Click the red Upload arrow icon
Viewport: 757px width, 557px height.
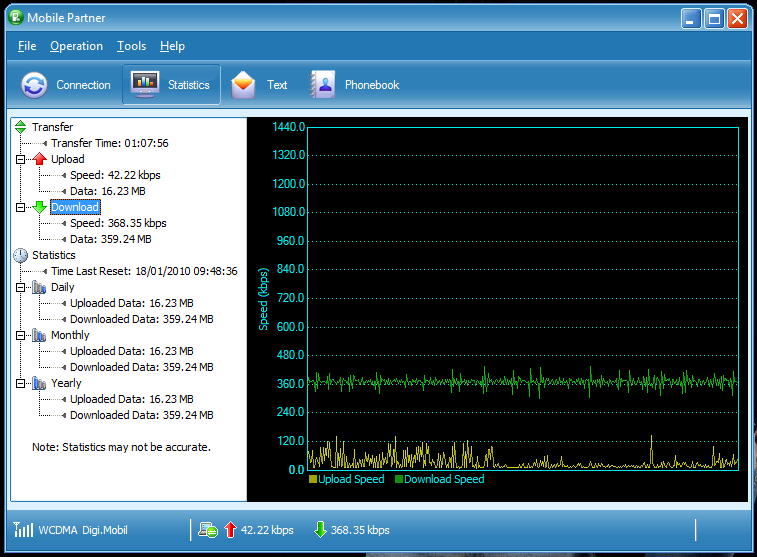coord(40,159)
